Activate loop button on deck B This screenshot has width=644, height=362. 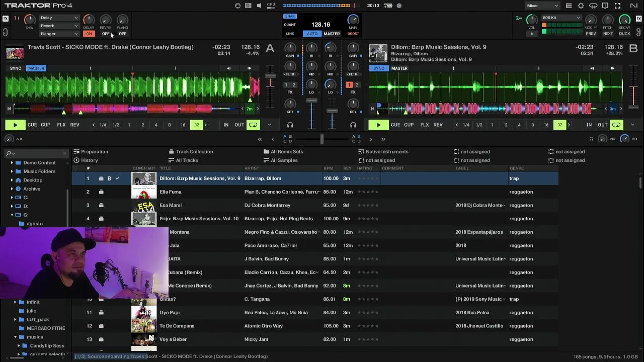[x=616, y=125]
